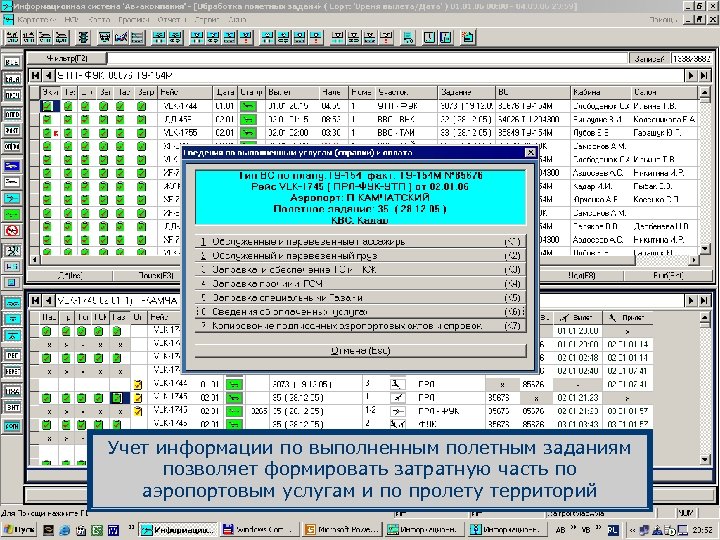Click the route icon in lower ПРЛ - ФУК row
720x540 pixels.
coord(397,411)
